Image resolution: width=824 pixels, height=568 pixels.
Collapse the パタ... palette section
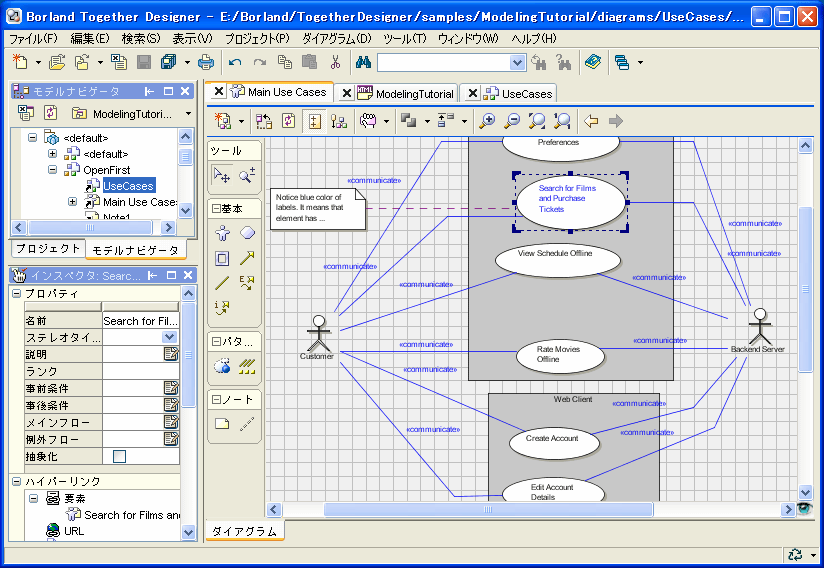[x=216, y=342]
